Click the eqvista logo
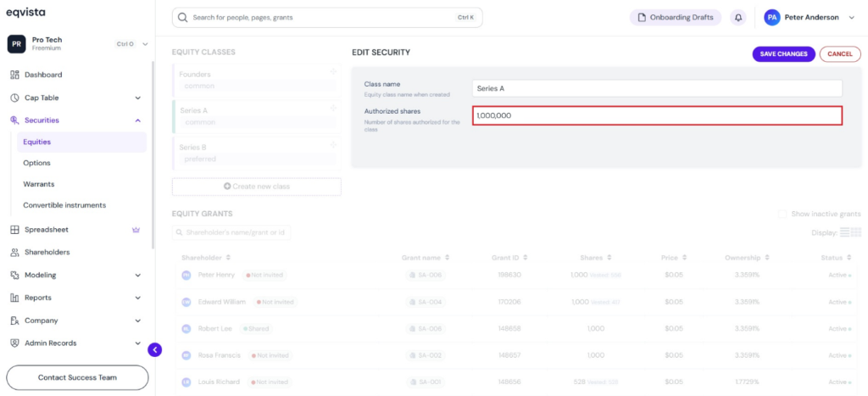 pyautogui.click(x=25, y=12)
